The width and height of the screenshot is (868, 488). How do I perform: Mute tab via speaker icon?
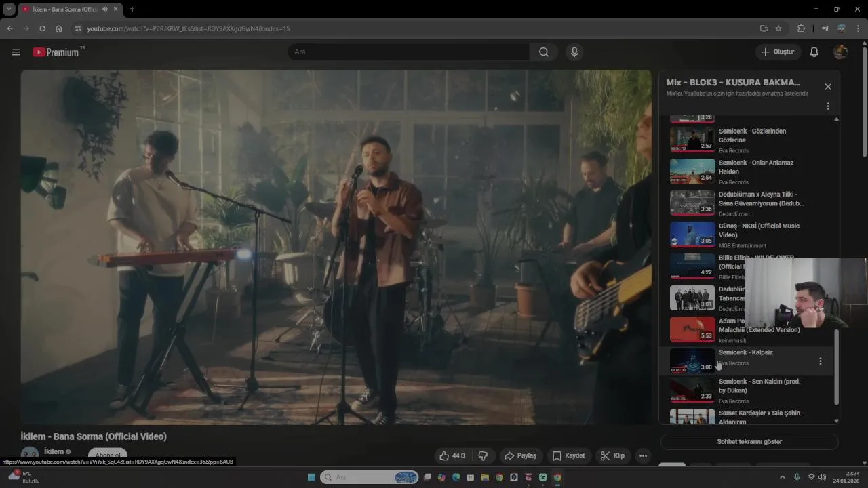click(104, 9)
